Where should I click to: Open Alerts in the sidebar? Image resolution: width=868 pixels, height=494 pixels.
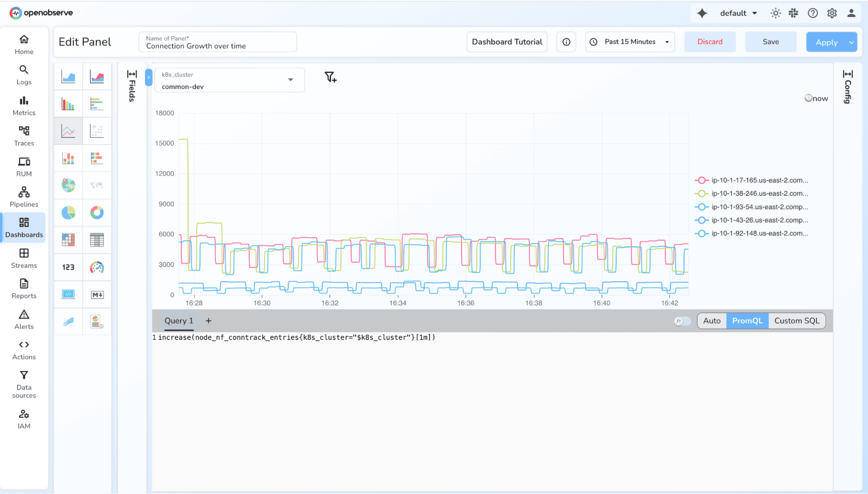pyautogui.click(x=24, y=319)
